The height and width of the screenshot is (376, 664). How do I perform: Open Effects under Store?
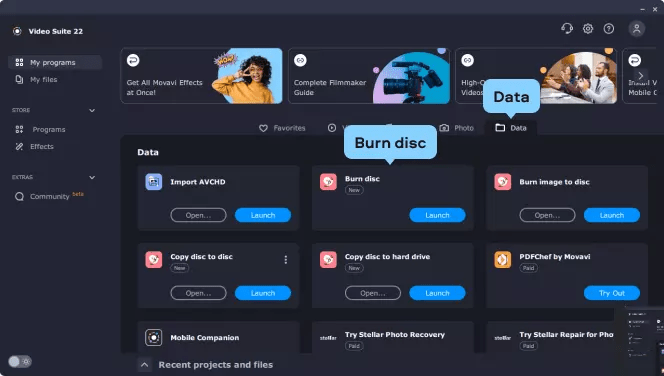click(42, 147)
